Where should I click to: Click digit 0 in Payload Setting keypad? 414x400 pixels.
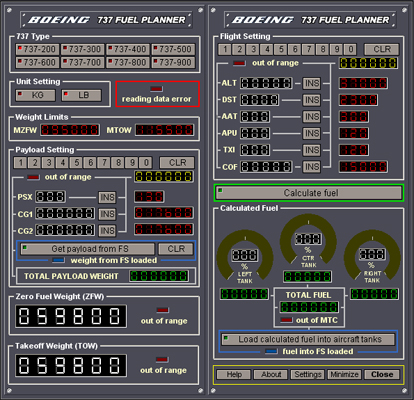146,163
